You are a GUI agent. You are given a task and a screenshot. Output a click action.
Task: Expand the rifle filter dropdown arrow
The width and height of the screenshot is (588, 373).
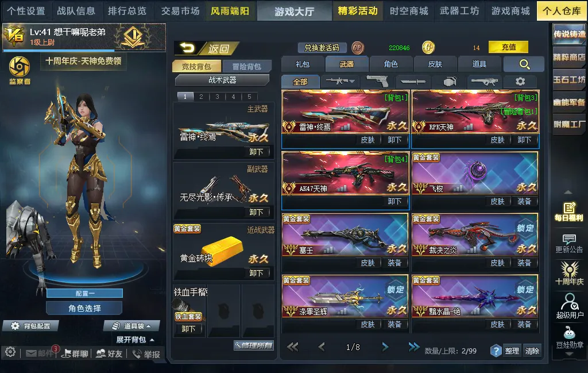tap(352, 81)
